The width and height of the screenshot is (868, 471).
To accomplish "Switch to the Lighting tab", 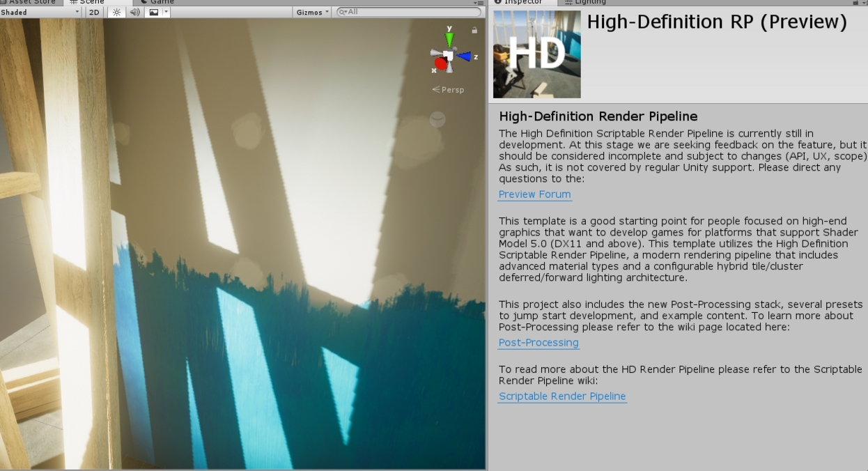I will point(584,2).
